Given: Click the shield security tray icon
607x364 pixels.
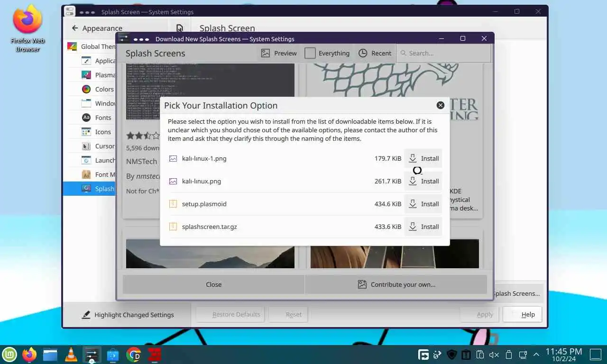Looking at the screenshot, I should click(452, 355).
